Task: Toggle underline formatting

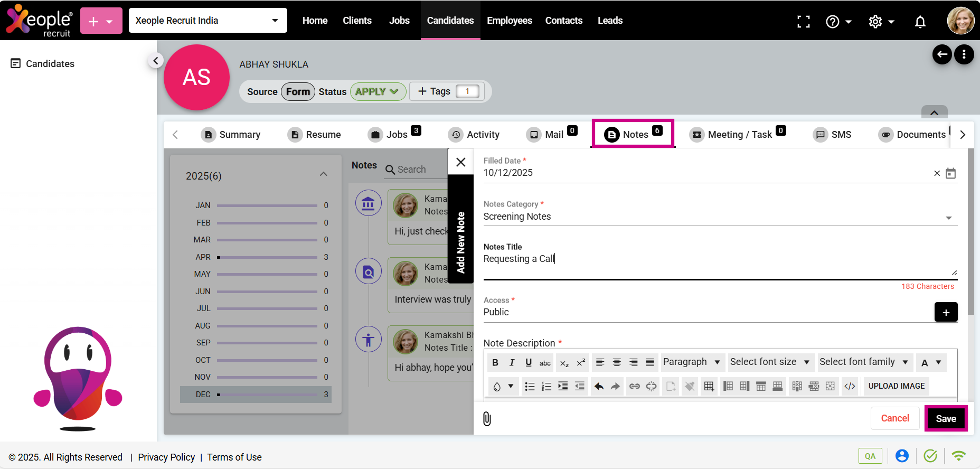Action: pos(528,362)
